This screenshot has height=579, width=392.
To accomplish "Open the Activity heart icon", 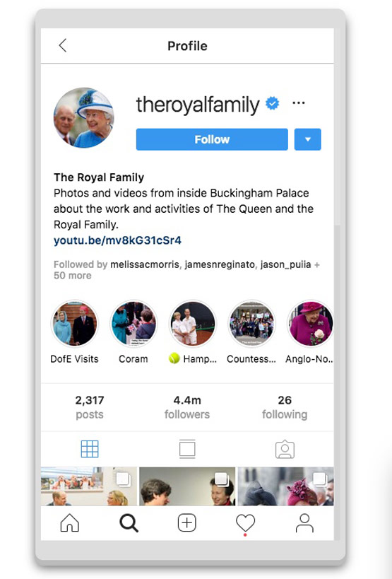I will pos(245,523).
